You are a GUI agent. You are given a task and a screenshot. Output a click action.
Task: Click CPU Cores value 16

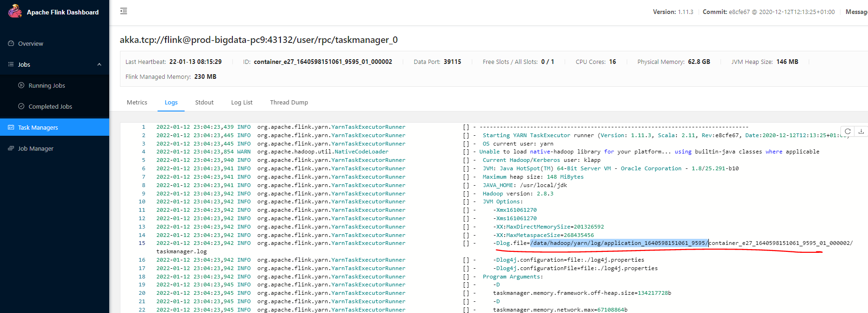612,62
